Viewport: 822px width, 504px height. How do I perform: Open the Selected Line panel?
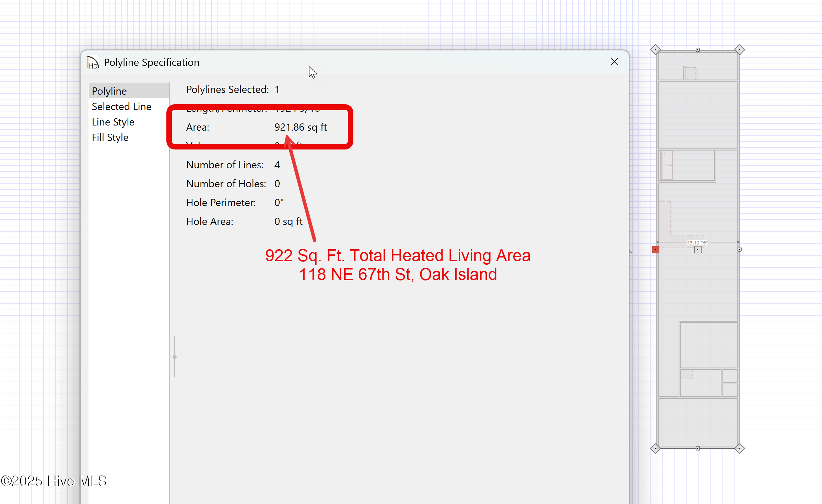click(121, 107)
